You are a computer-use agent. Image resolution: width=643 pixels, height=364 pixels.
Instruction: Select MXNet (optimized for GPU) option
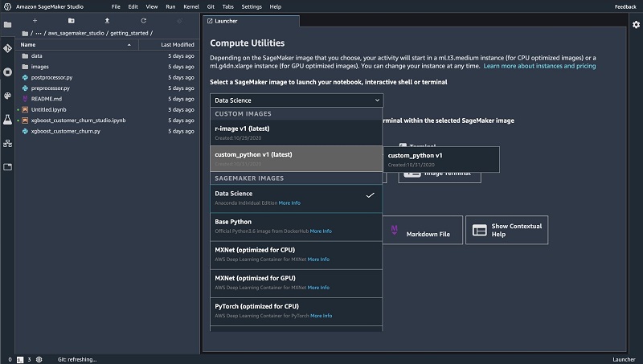(x=296, y=284)
